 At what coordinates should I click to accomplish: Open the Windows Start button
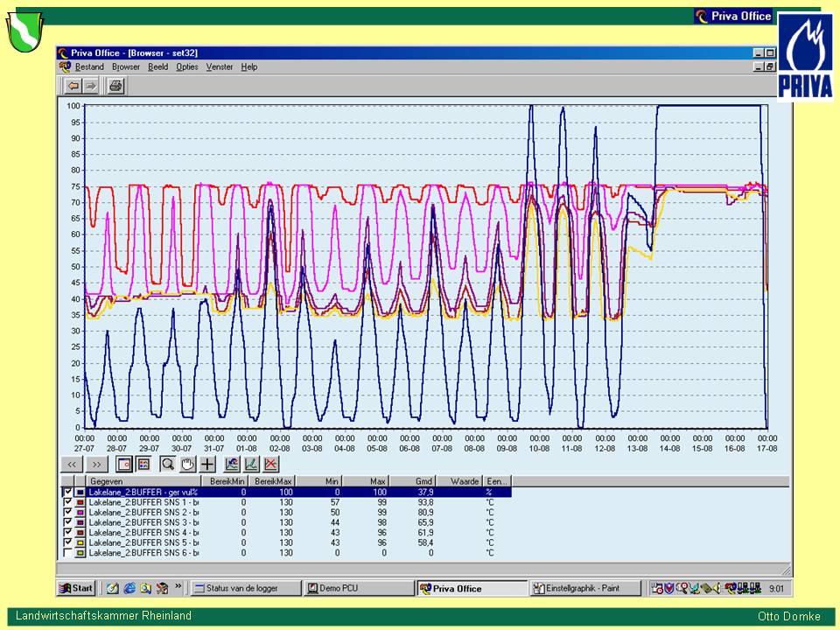76,588
